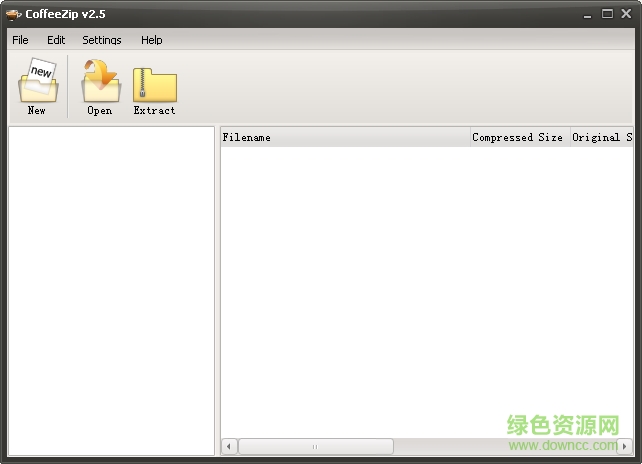Click the New archive toolbar icon

coord(38,80)
